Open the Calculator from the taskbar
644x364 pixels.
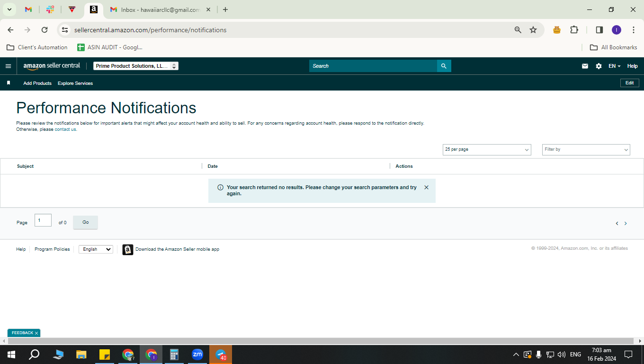tap(174, 355)
